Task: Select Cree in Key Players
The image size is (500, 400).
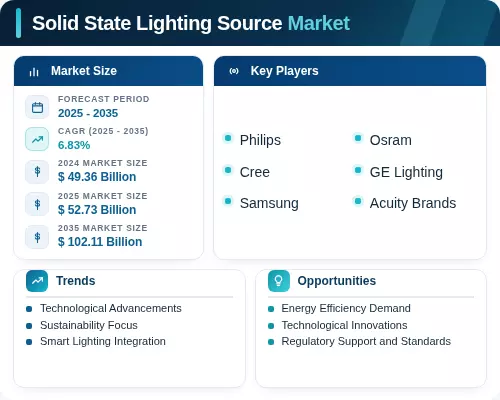Action: click(255, 172)
